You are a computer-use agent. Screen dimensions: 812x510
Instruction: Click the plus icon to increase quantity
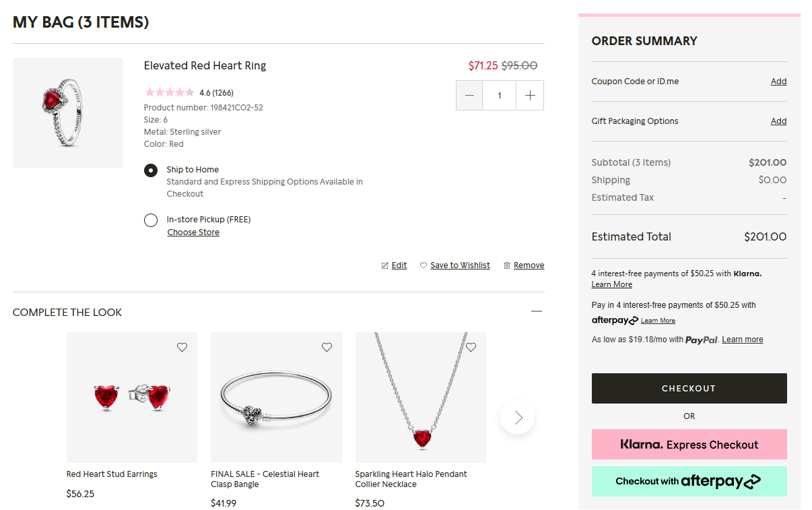pos(530,96)
